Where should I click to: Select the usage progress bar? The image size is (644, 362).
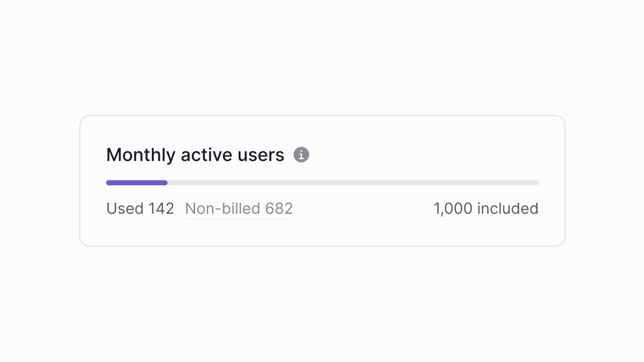(322, 182)
